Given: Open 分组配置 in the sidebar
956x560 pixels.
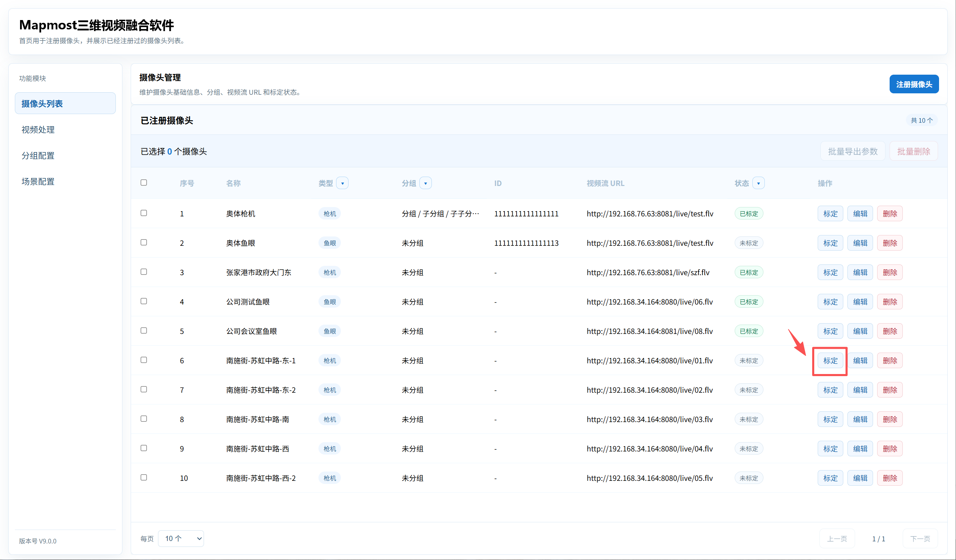Looking at the screenshot, I should [x=65, y=156].
